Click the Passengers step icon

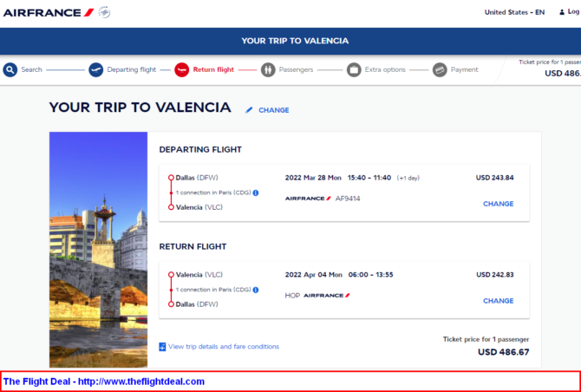pos(268,69)
